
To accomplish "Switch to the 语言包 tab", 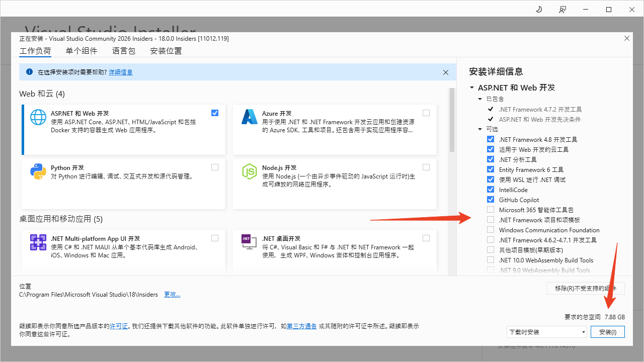I will (x=124, y=51).
